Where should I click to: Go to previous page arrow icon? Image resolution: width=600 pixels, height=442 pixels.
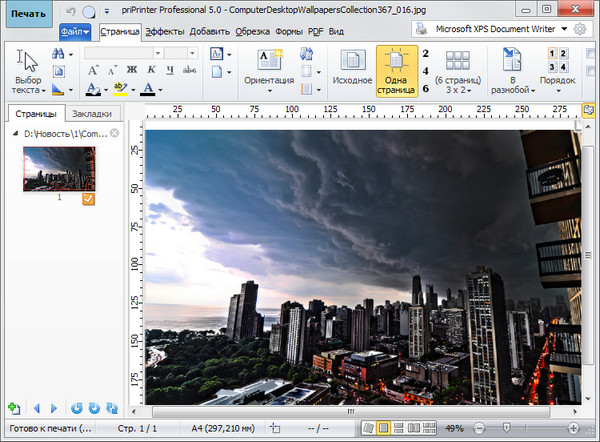[x=37, y=408]
